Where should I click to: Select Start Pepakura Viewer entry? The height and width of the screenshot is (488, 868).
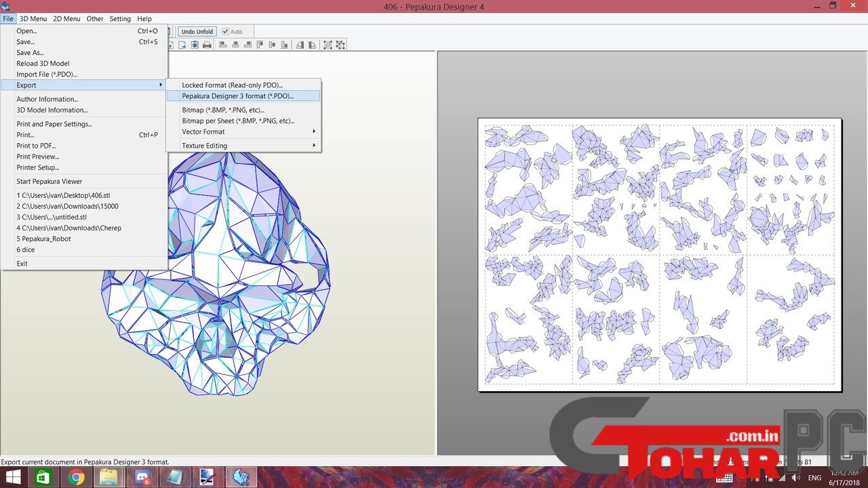click(84, 182)
